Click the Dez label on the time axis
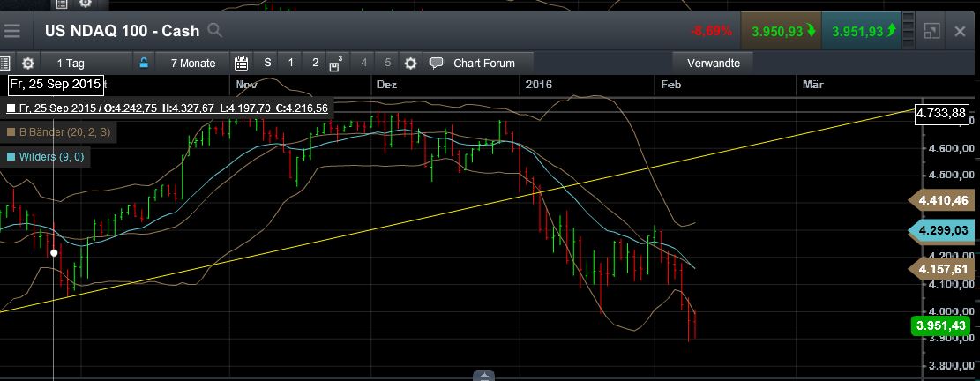 387,85
